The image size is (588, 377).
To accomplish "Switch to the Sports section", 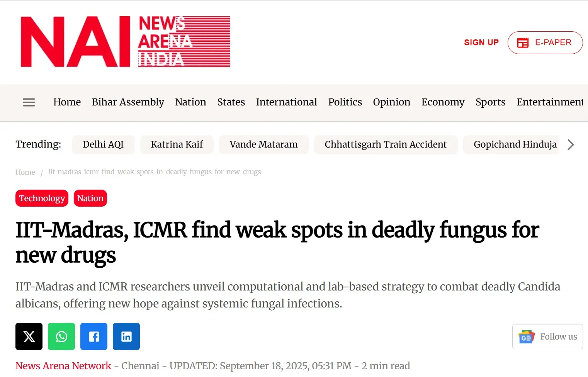I will click(x=490, y=102).
